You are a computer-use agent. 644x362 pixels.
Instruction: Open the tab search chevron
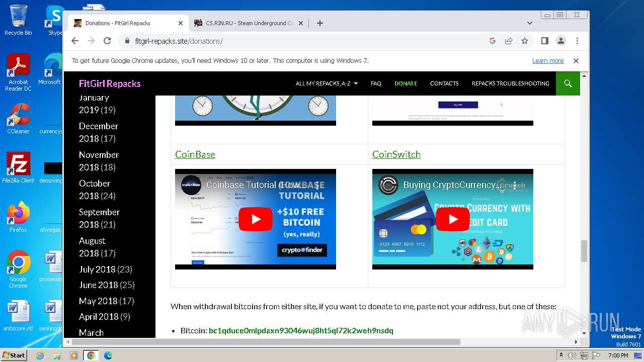tap(529, 23)
